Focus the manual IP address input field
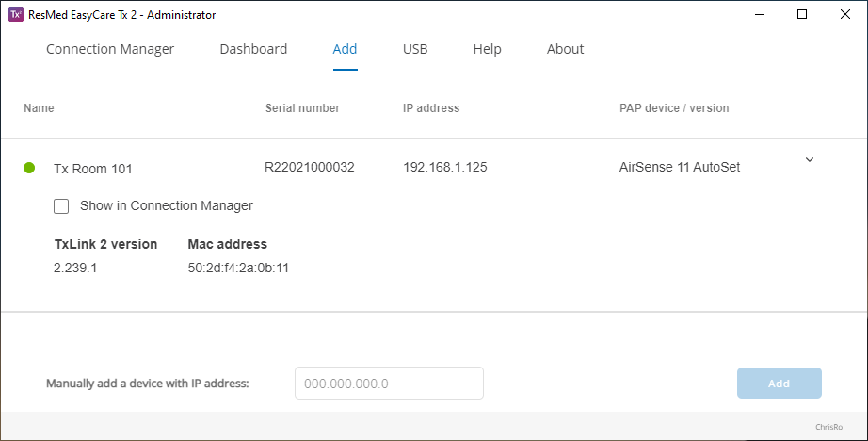This screenshot has height=441, width=868. [389, 383]
